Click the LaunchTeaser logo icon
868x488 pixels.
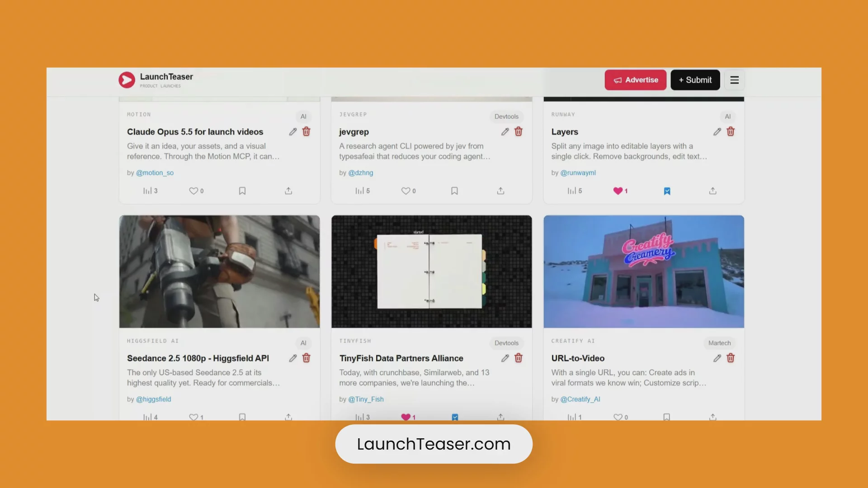coord(127,80)
